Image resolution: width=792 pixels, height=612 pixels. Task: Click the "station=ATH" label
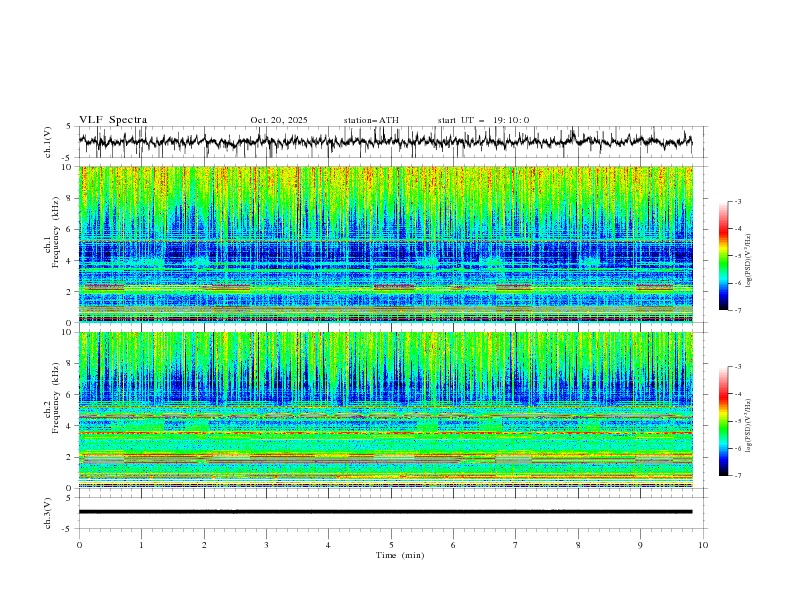[371, 120]
